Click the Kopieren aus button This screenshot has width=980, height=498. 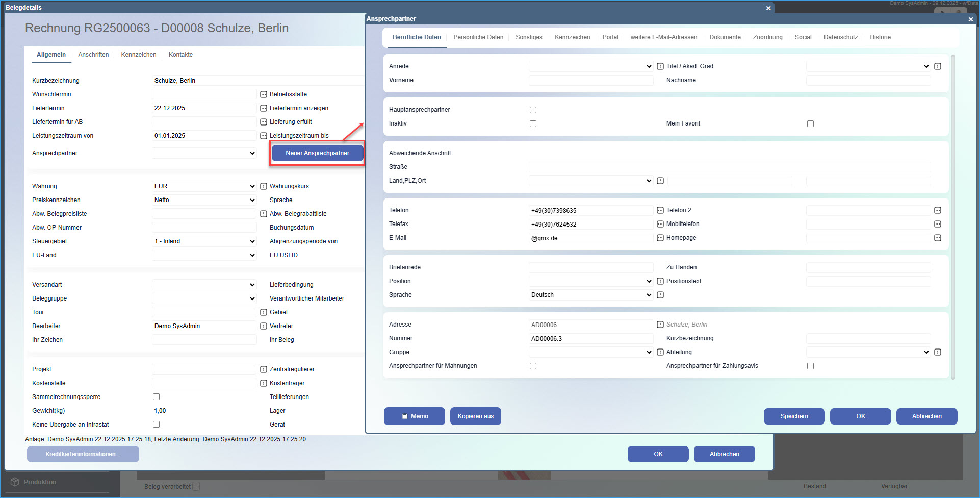pos(475,416)
